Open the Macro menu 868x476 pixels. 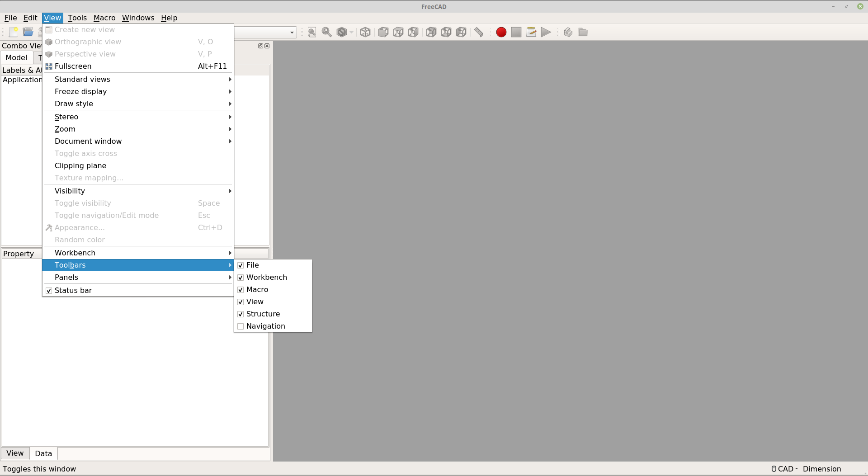[104, 18]
